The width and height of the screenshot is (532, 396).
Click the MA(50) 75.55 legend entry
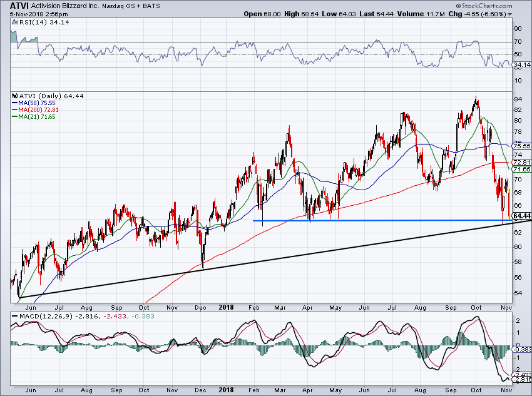37,103
